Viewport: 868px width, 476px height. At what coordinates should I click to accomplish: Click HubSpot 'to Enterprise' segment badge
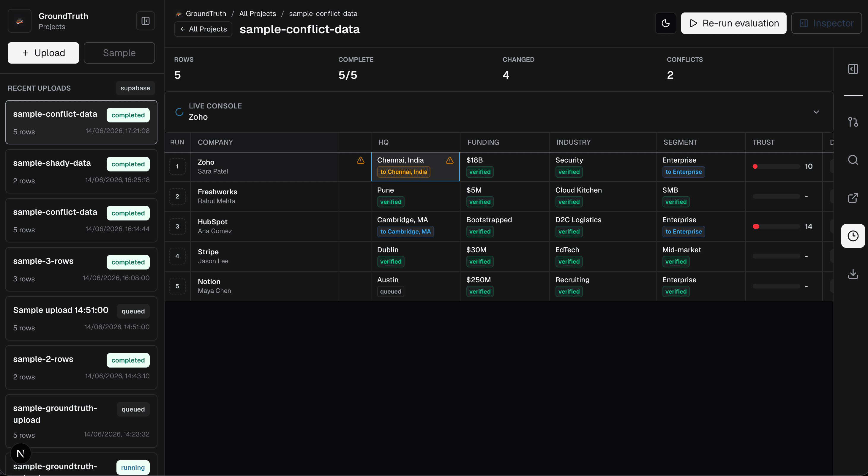(x=683, y=231)
